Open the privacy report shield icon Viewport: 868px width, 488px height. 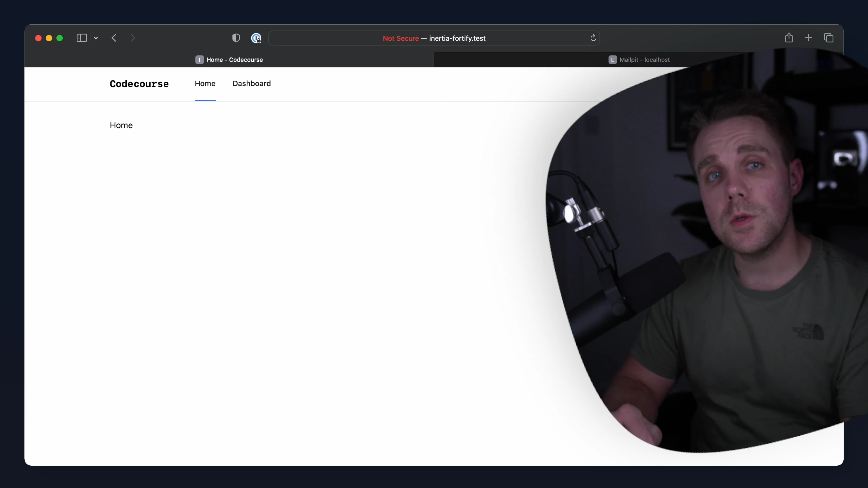[x=236, y=38]
